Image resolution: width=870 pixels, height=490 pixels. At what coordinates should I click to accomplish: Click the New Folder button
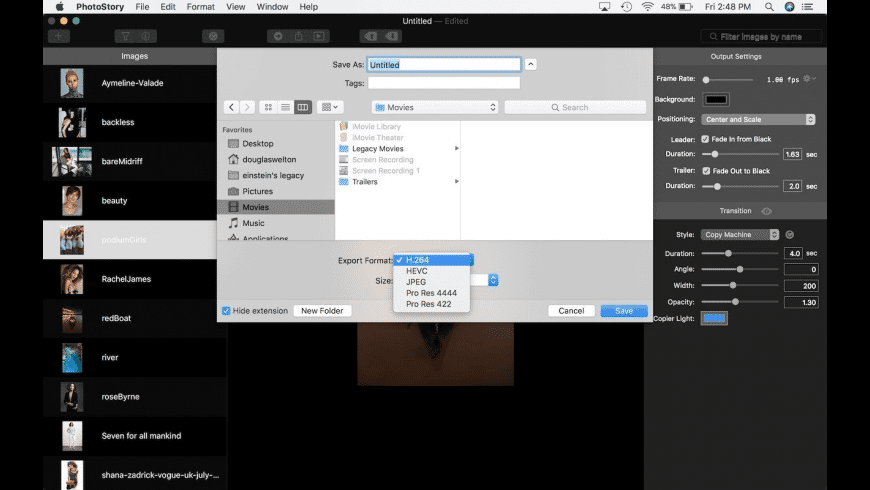[322, 311]
